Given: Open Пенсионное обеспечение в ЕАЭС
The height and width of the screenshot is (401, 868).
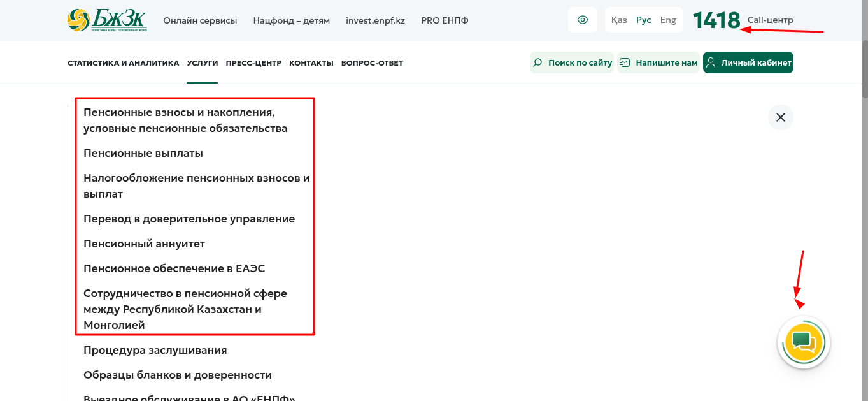Looking at the screenshot, I should [174, 268].
